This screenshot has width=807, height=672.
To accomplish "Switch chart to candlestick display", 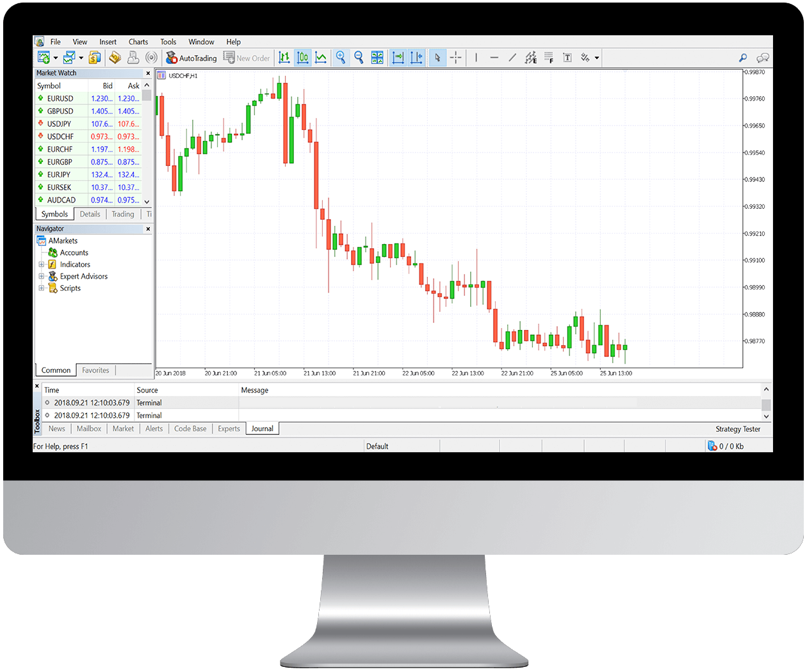I will [x=303, y=58].
